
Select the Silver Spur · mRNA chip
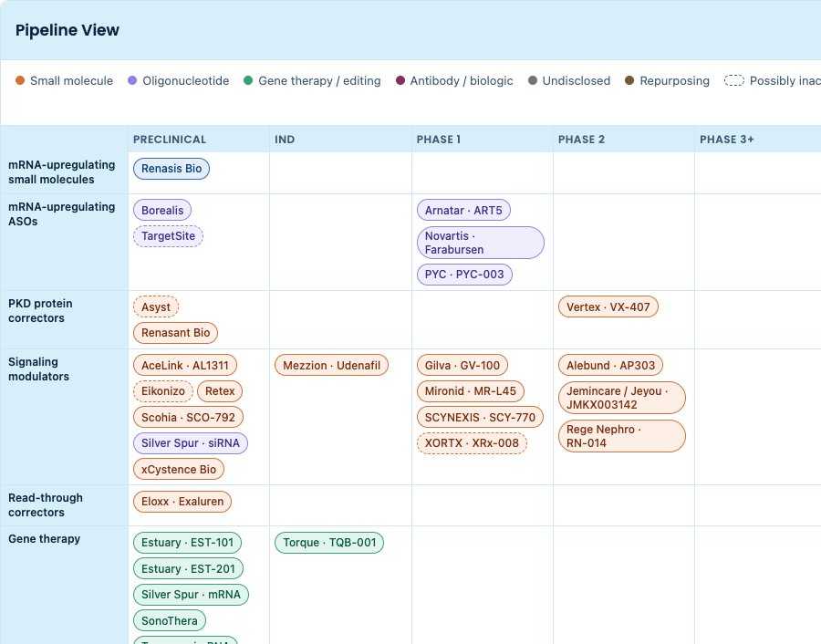pyautogui.click(x=192, y=595)
